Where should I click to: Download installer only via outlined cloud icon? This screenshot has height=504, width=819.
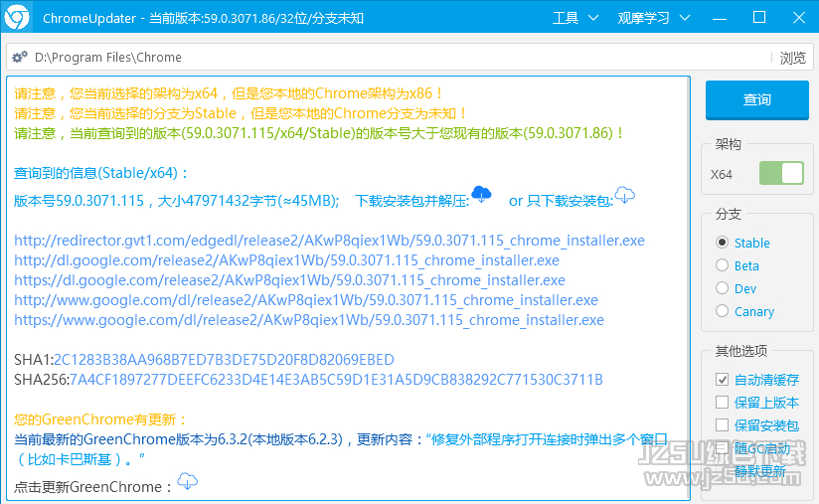(625, 195)
